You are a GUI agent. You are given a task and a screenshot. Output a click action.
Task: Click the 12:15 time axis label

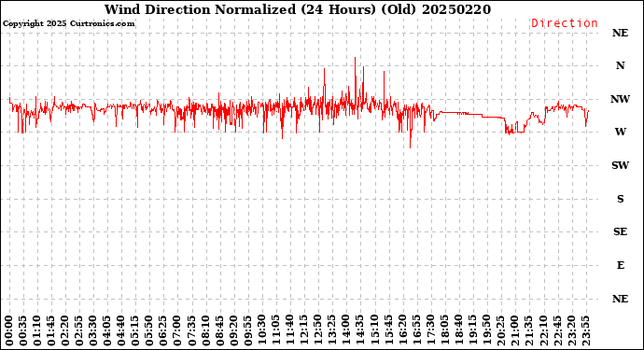point(303,331)
